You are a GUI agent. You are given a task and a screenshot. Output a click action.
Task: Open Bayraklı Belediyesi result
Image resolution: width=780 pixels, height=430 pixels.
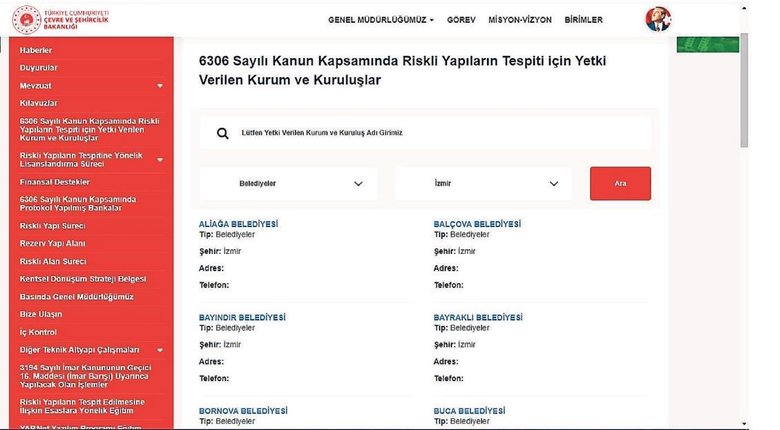pyautogui.click(x=478, y=318)
